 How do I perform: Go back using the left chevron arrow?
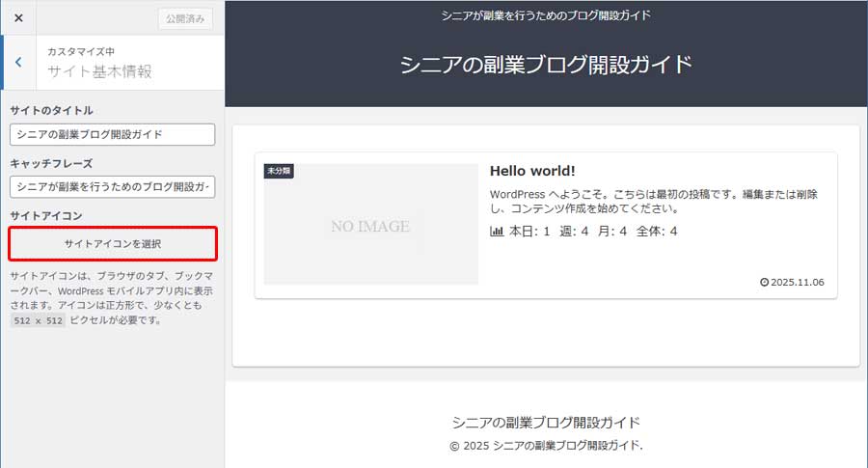coord(18,62)
